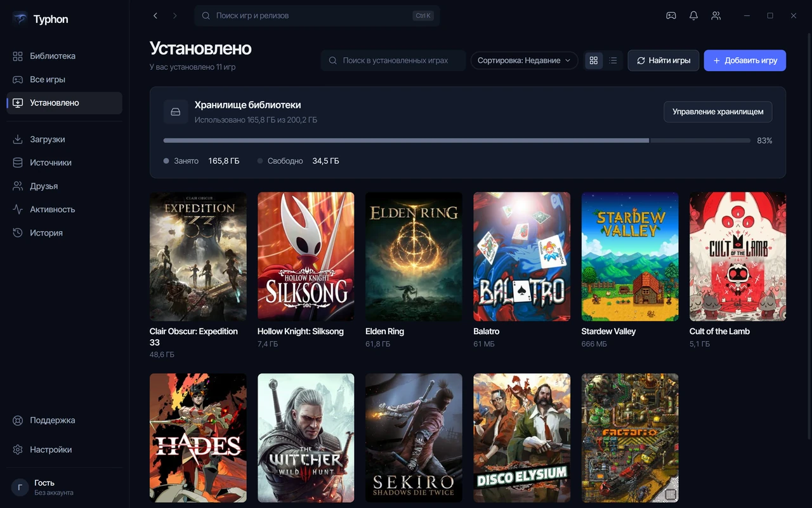Open the Hades cover
Image resolution: width=812 pixels, height=508 pixels.
click(x=198, y=438)
